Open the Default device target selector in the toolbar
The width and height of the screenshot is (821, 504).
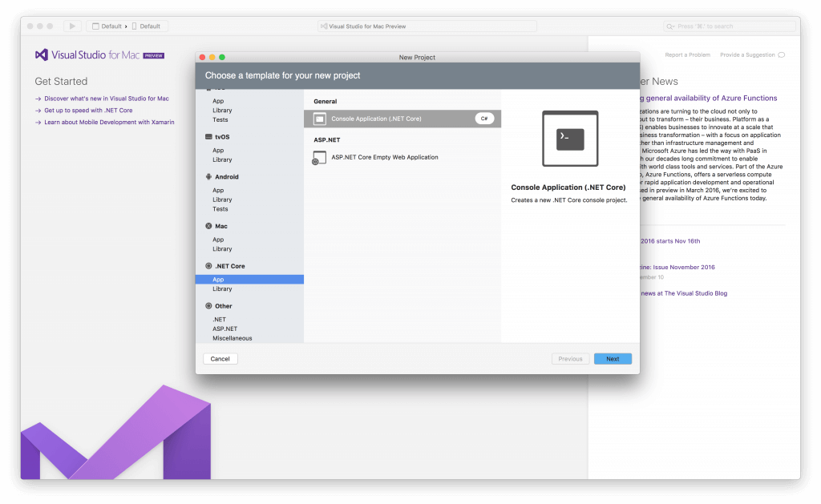tap(147, 26)
